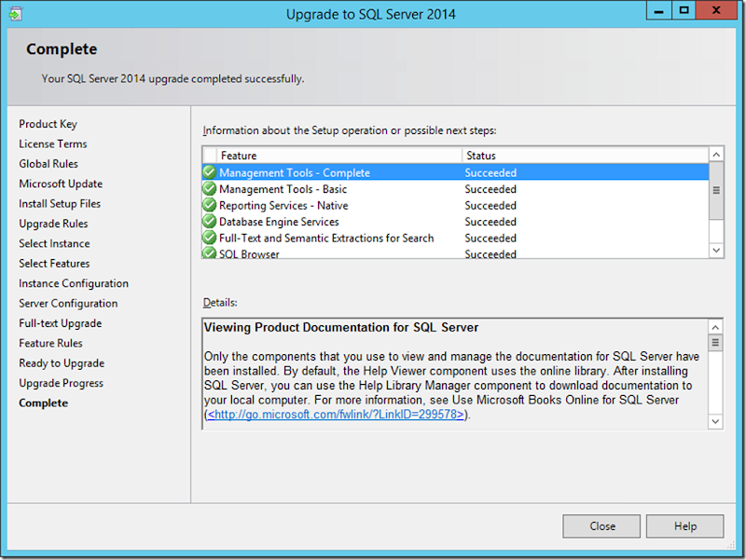Click Full-text Upgrade step in sidebar
Image resolution: width=746 pixels, height=560 pixels.
click(x=61, y=323)
